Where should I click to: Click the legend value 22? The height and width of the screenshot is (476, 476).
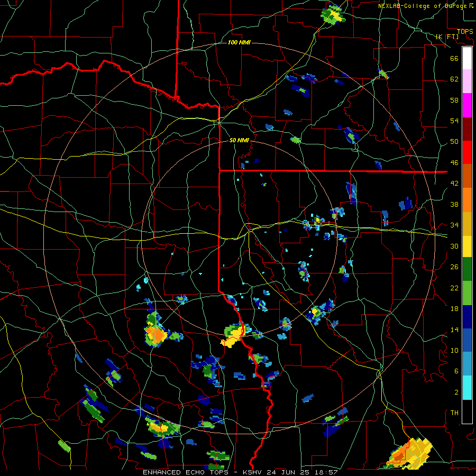454,288
